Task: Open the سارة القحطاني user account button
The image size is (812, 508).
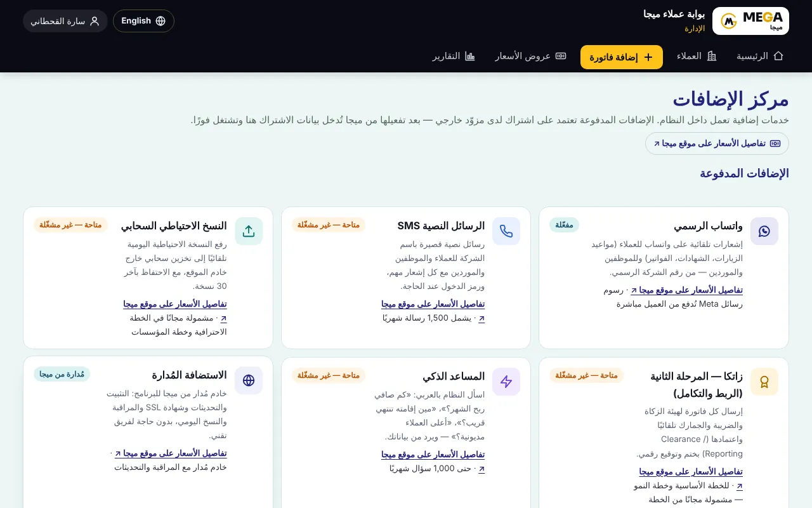Action: pyautogui.click(x=65, y=21)
